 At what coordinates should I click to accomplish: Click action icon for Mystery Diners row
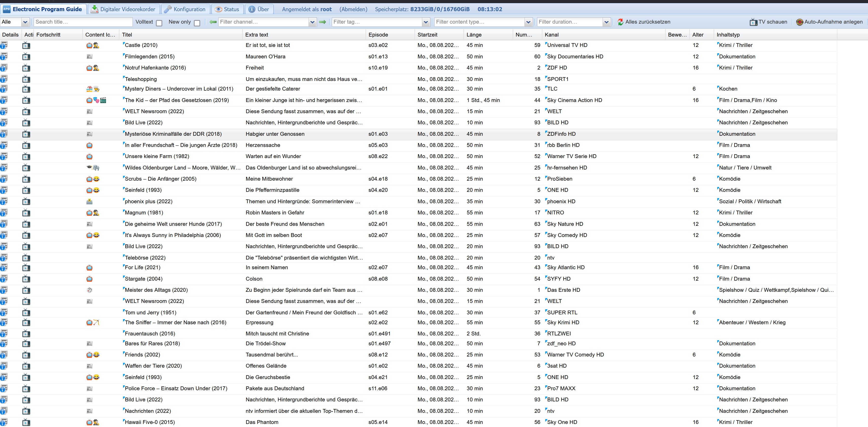(26, 89)
